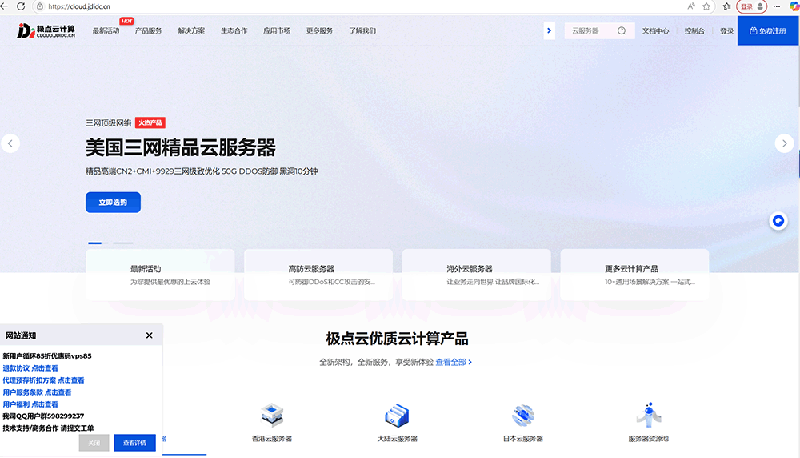Viewport: 800px width, 458px height.
Task: Open site info via the address bar lock icon
Action: [x=40, y=7]
